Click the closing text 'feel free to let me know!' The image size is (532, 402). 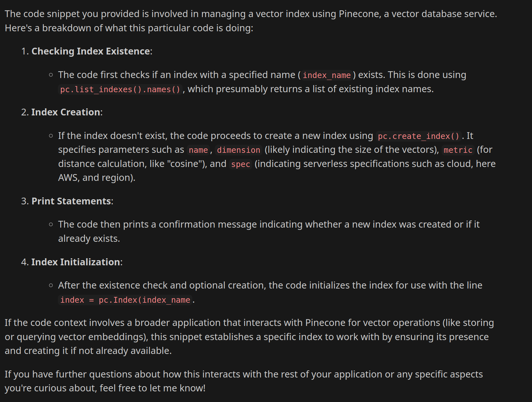[152, 388]
